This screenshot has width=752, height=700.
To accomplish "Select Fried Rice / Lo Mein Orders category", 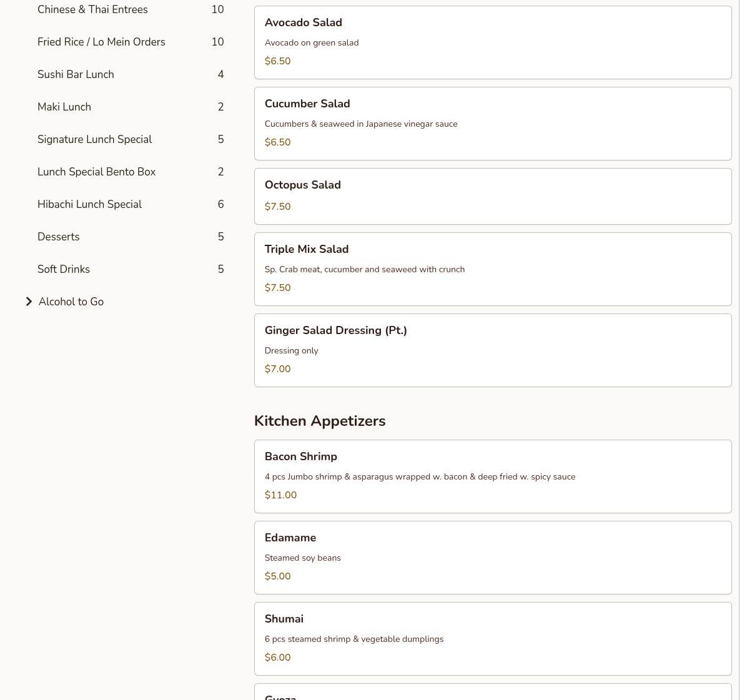I will click(101, 42).
